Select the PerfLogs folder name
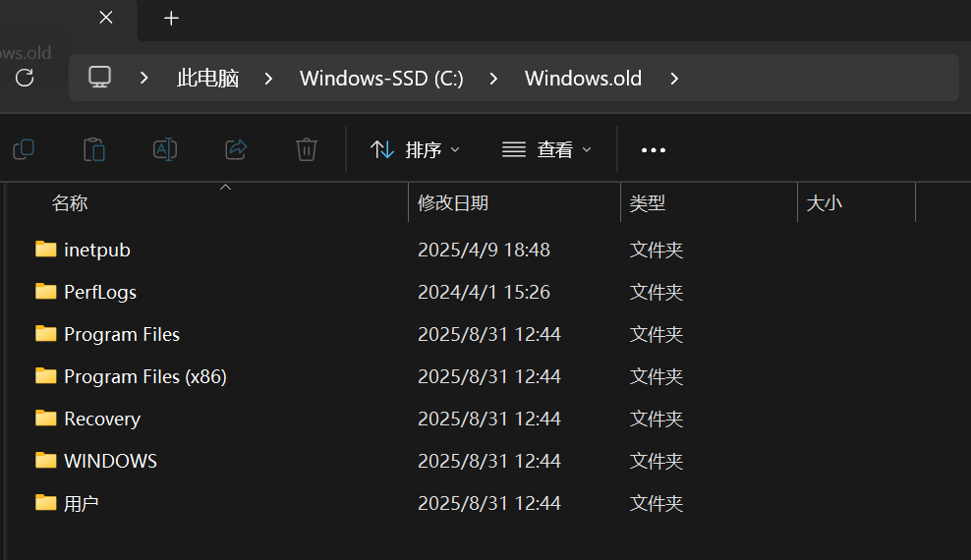 100,292
